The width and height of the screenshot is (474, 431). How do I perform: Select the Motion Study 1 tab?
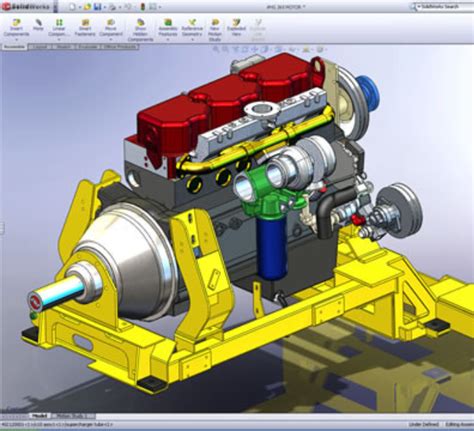tap(74, 416)
